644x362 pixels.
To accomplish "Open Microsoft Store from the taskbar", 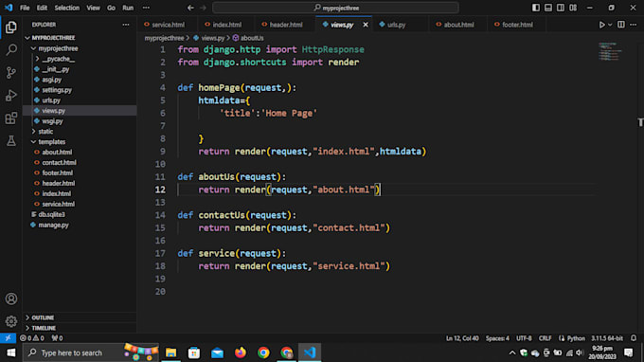I will point(194,353).
